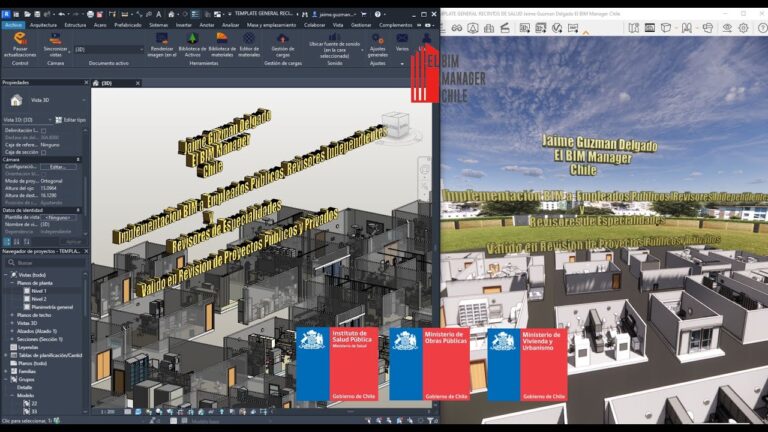The image size is (768, 432).
Task: Expand Secciones (Sección 1) node
Action: pyautogui.click(x=12, y=339)
